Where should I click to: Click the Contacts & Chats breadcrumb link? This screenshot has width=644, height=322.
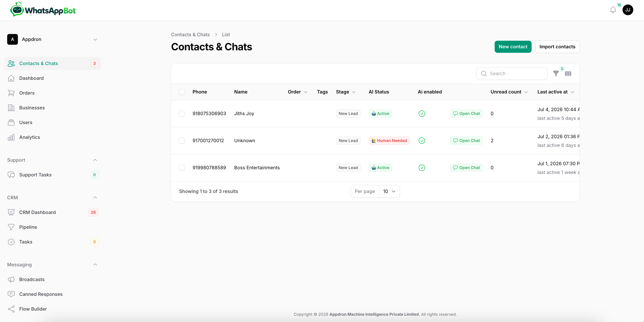point(190,35)
